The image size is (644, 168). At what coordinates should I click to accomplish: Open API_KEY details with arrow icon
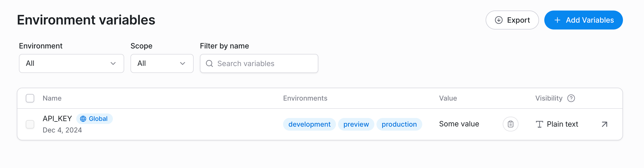pyautogui.click(x=605, y=124)
